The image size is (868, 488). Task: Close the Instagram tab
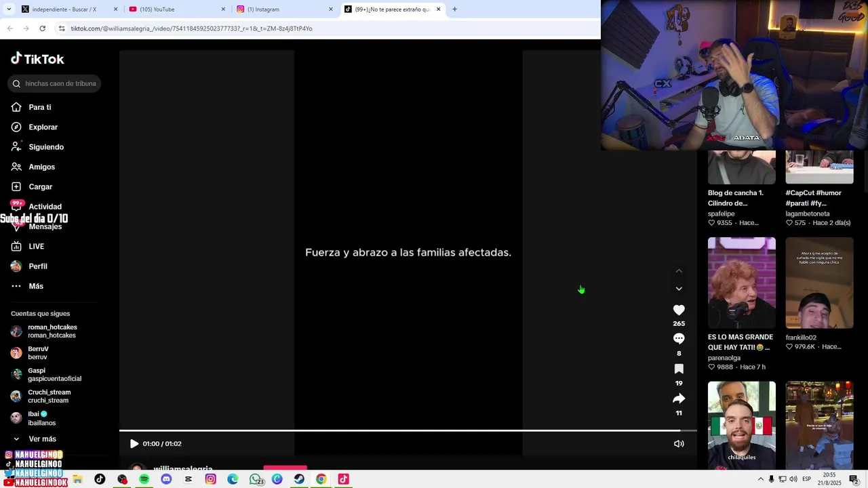[331, 9]
